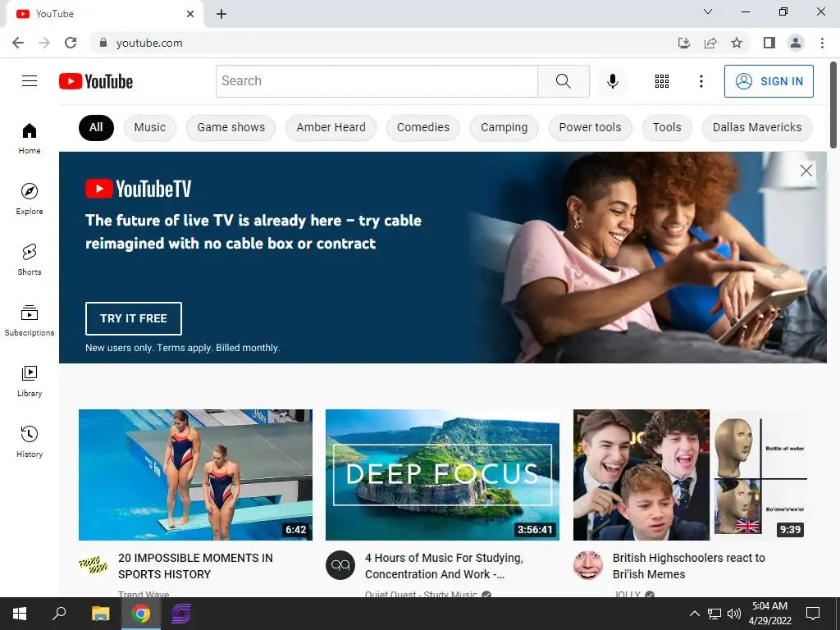This screenshot has height=630, width=840.
Task: Click the page vertical scrollbar
Action: [x=833, y=104]
